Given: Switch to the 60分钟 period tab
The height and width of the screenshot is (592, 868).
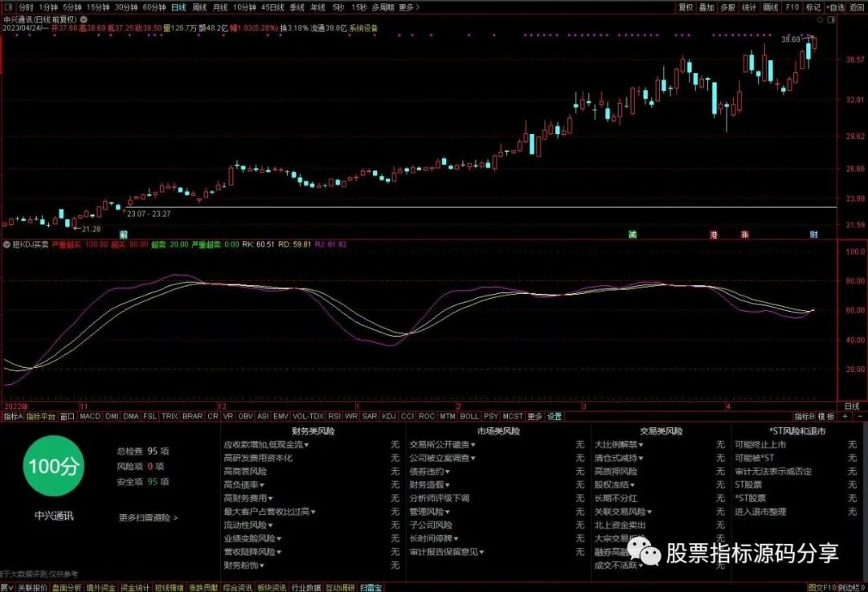Looking at the screenshot, I should click(154, 7).
